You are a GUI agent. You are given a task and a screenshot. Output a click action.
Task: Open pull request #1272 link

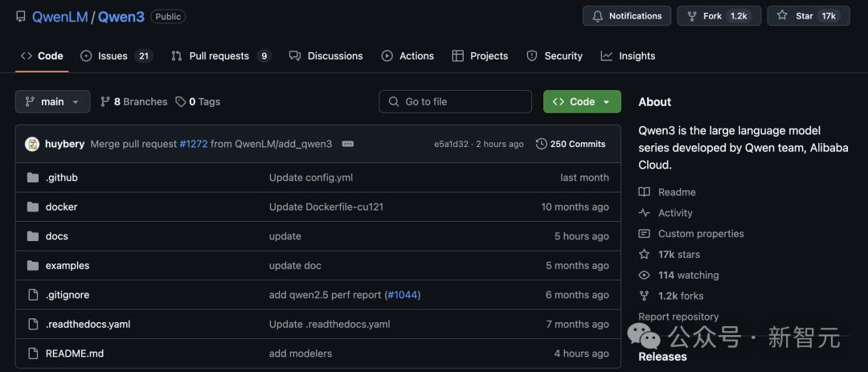click(193, 144)
